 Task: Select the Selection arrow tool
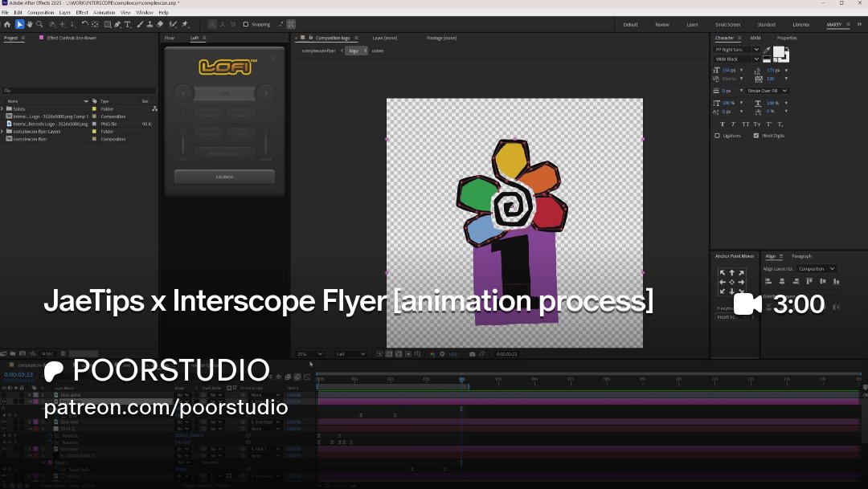[19, 24]
